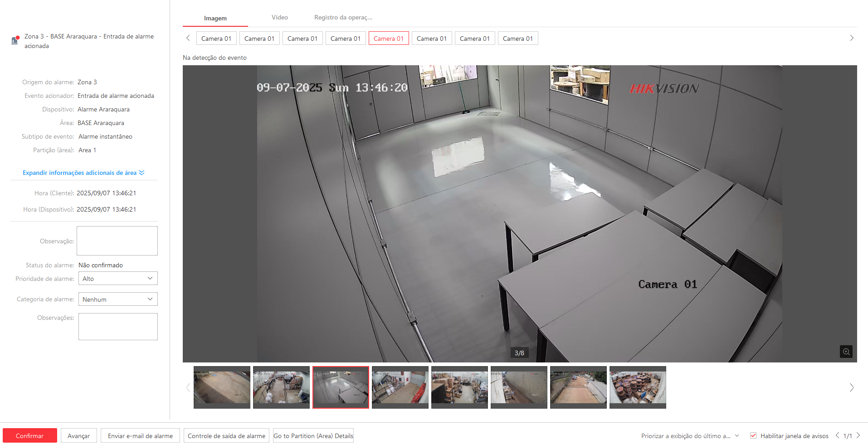The width and height of the screenshot is (868, 444).
Task: Go to next alarm page arrow
Action: [x=858, y=435]
